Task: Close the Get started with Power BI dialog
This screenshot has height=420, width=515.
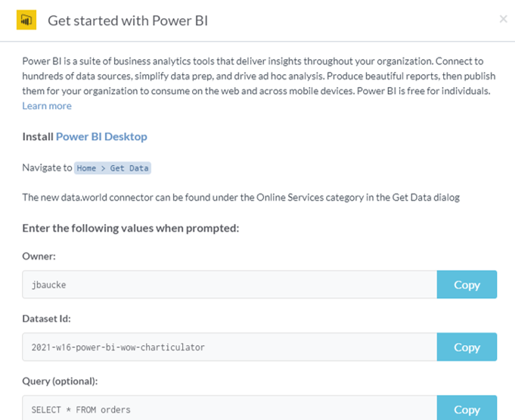Action: [x=503, y=19]
